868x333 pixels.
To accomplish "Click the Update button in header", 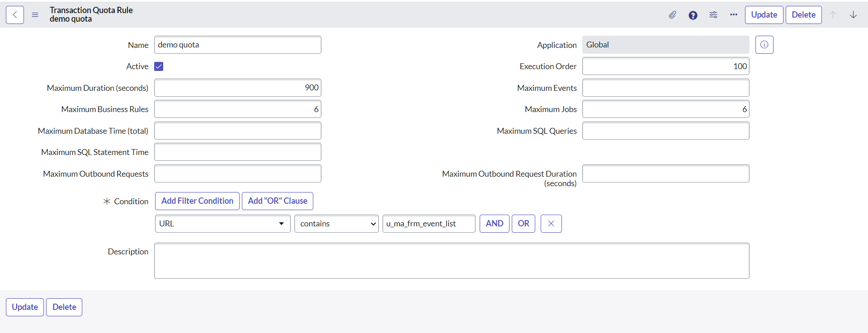I will pos(764,15).
